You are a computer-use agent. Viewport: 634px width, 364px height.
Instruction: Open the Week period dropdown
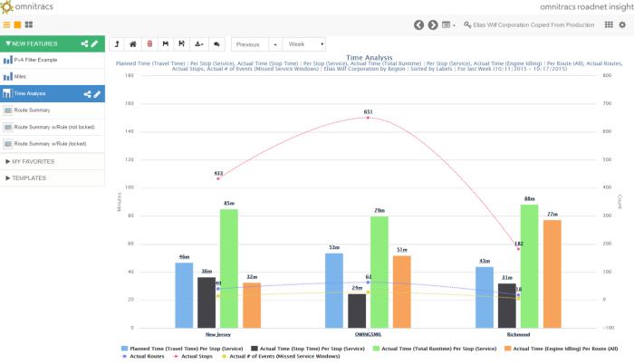pyautogui.click(x=304, y=43)
